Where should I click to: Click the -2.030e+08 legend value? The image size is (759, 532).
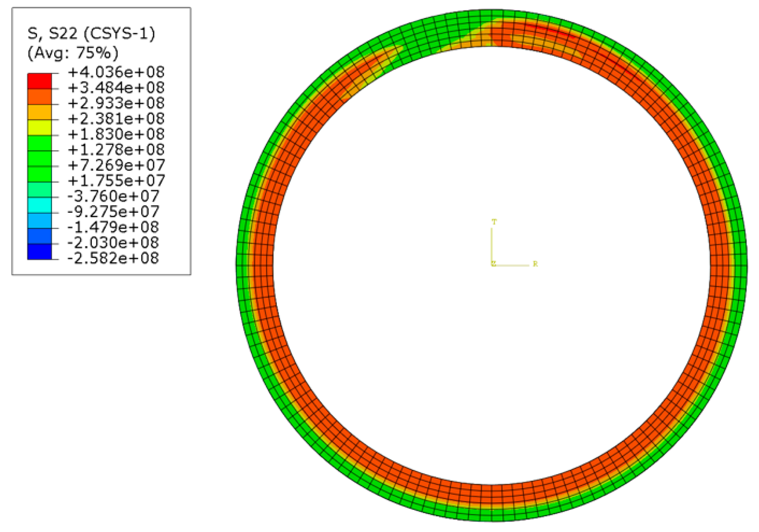coord(113,243)
